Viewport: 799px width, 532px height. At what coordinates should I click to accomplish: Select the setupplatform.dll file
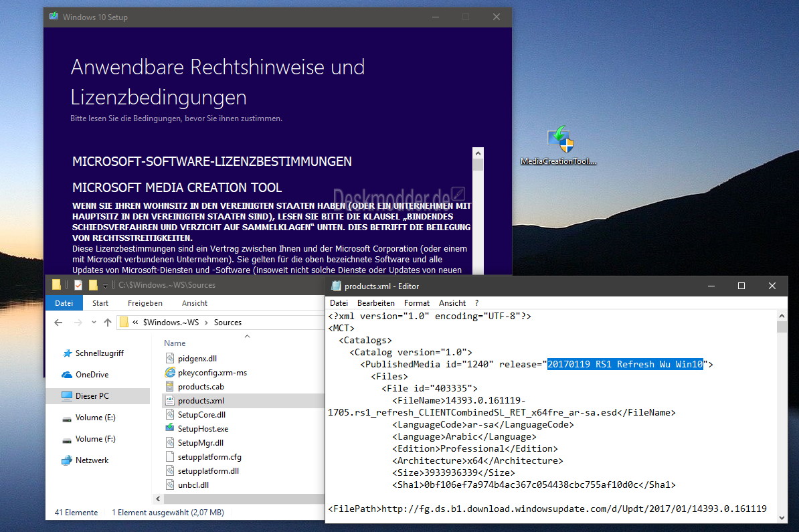coord(208,471)
